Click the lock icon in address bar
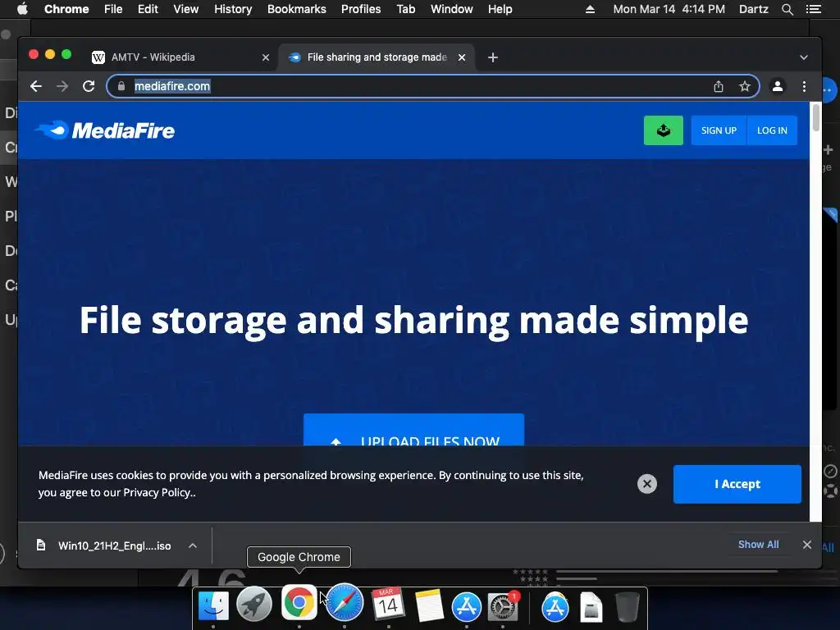 [x=121, y=86]
